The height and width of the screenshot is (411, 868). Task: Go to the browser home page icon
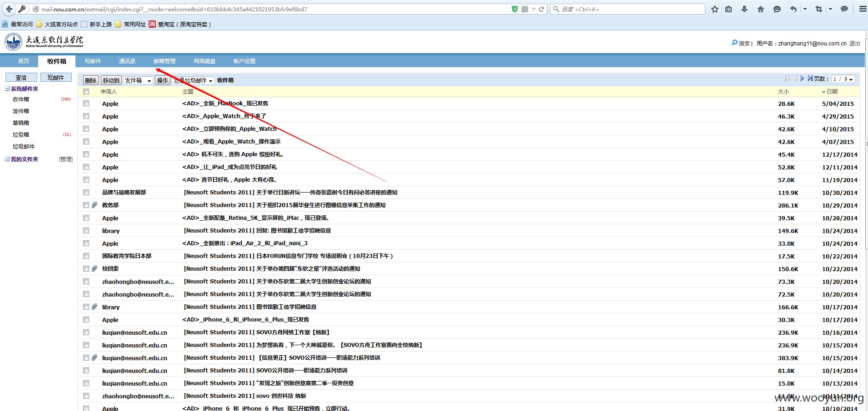point(761,9)
